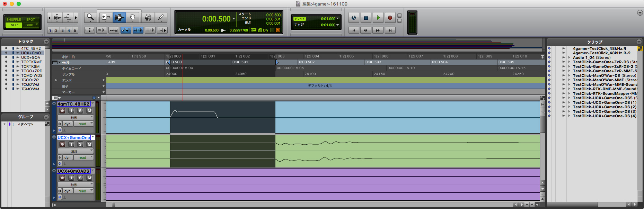Toggle Automation Follows Edit

pos(126,30)
